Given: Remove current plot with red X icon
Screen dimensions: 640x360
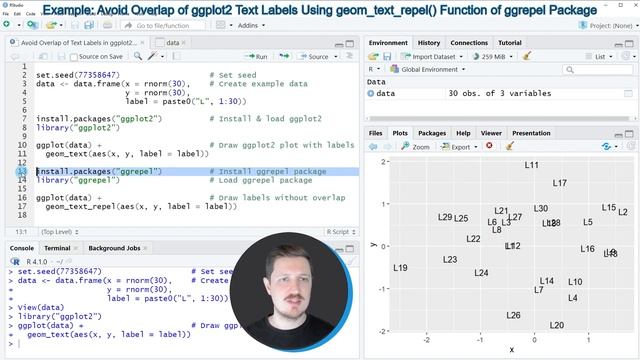Looking at the screenshot, I should pyautogui.click(x=489, y=146).
